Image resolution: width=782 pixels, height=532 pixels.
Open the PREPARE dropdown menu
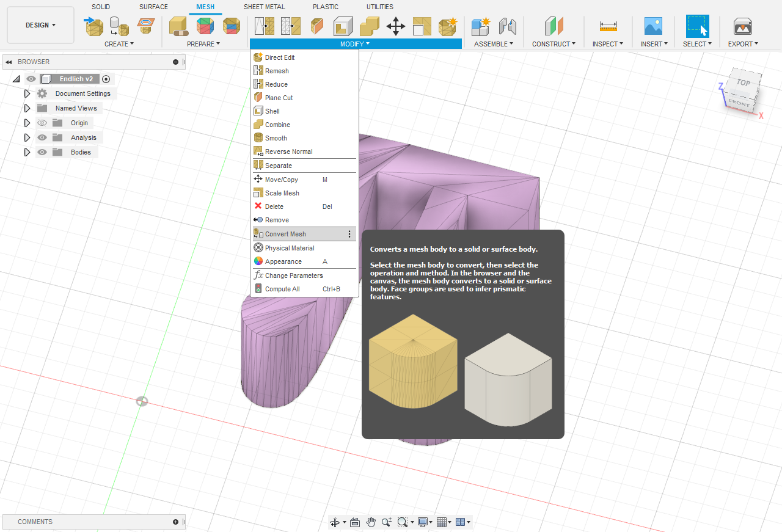point(203,44)
